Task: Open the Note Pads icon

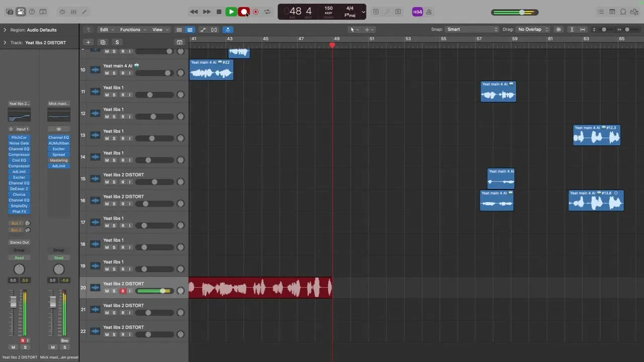Action: [612, 12]
